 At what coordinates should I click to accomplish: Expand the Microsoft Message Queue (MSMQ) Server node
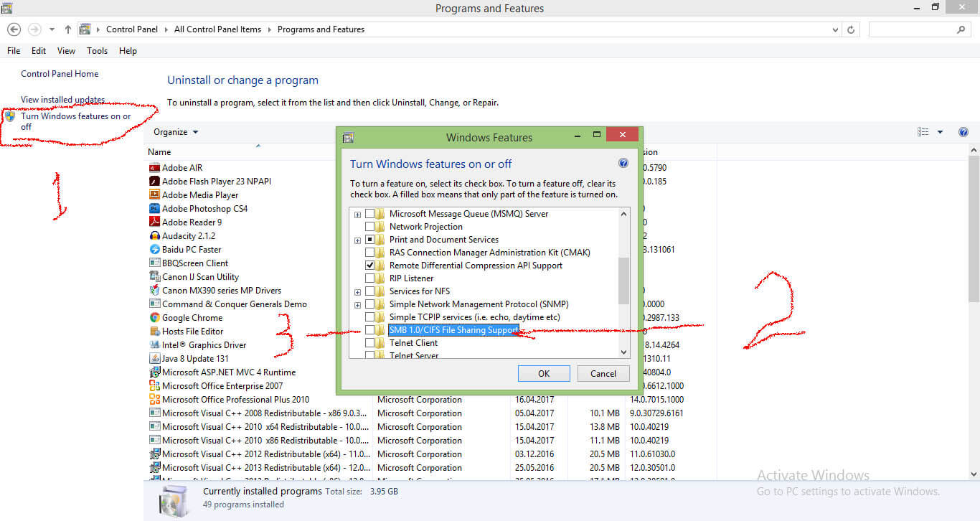click(357, 215)
